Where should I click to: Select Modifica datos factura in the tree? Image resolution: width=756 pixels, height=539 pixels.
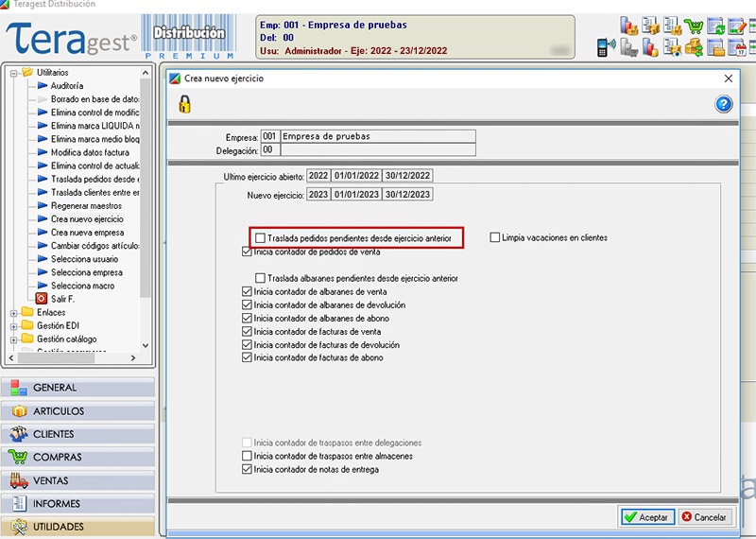tap(90, 152)
